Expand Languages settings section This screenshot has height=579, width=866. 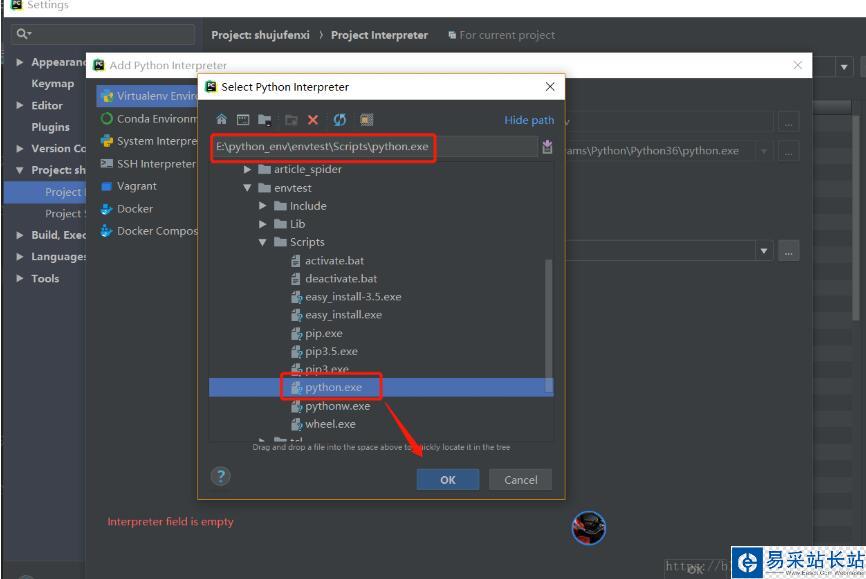(x=20, y=257)
